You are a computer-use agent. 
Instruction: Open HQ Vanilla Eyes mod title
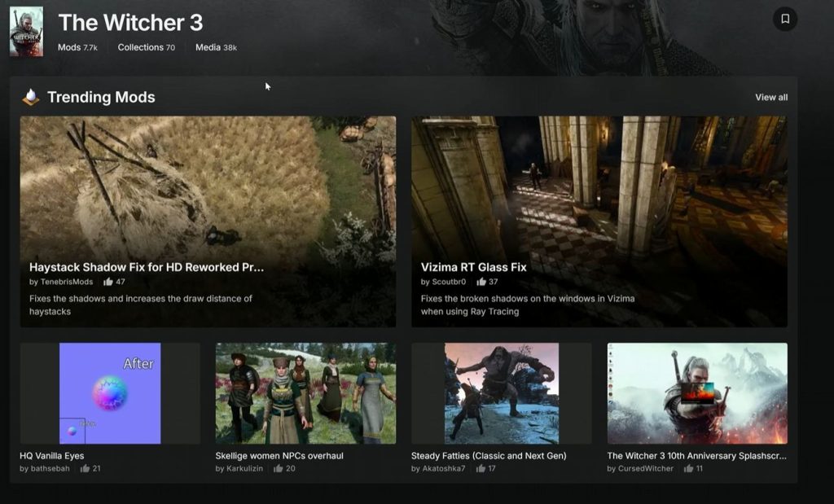pos(51,456)
